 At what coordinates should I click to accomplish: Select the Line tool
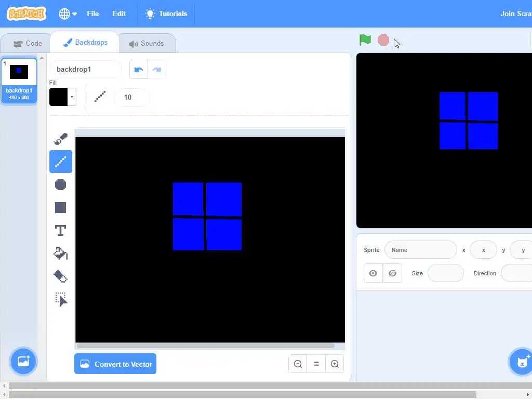(61, 162)
